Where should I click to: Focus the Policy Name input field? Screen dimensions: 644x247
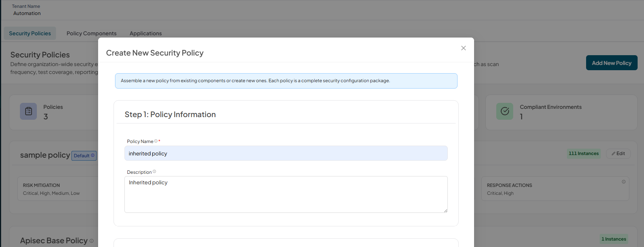pyautogui.click(x=286, y=153)
